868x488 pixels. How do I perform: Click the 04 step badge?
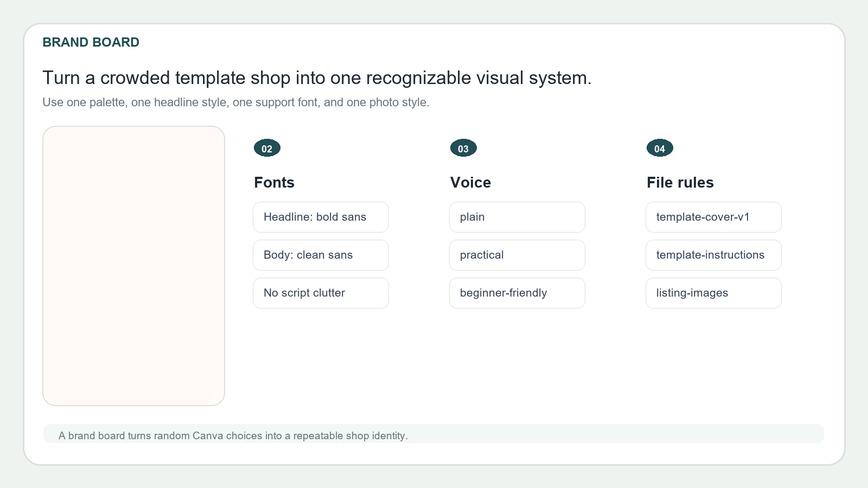pos(660,148)
